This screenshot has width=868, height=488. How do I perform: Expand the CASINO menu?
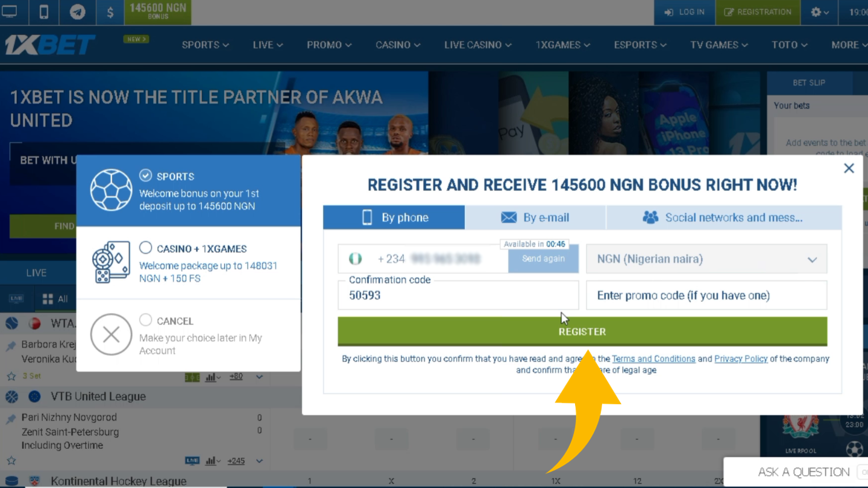coord(398,45)
